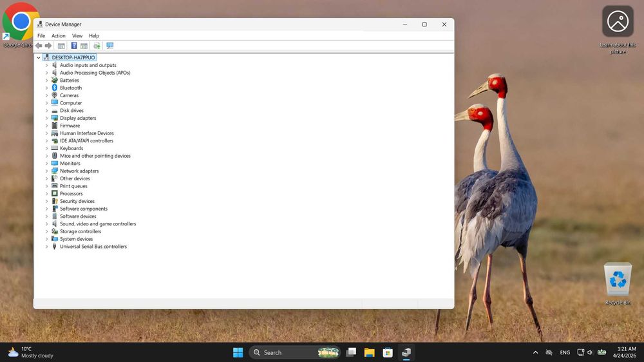Click the Back arrow in Device Manager toolbar
The height and width of the screenshot is (362, 644).
pyautogui.click(x=39, y=46)
